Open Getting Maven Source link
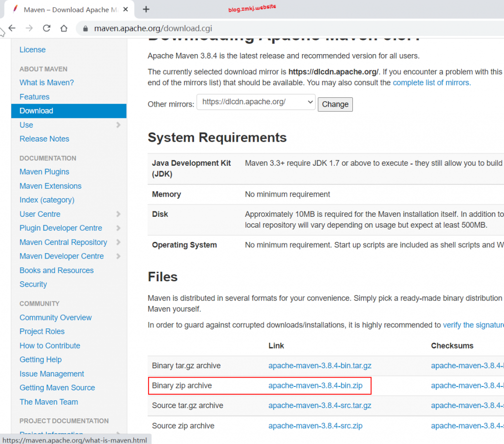Viewport: 504px width, 444px height. coord(57,388)
